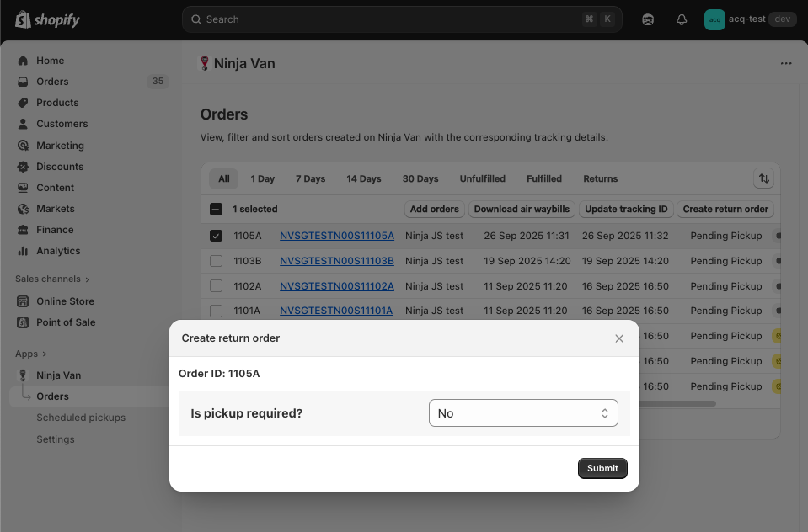
Task: Open tracking link NVSGTESTN00S11102A
Action: (336, 286)
